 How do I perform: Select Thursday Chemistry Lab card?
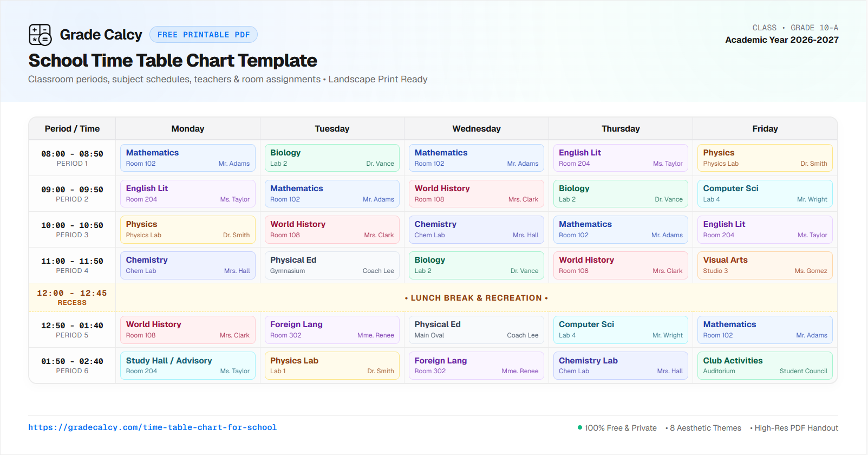click(621, 366)
